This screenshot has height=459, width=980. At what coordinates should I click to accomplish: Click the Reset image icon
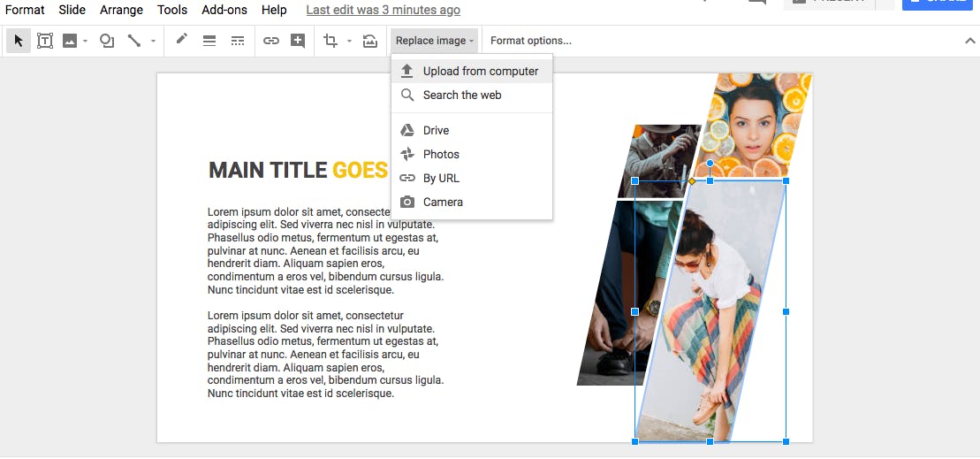tap(370, 41)
